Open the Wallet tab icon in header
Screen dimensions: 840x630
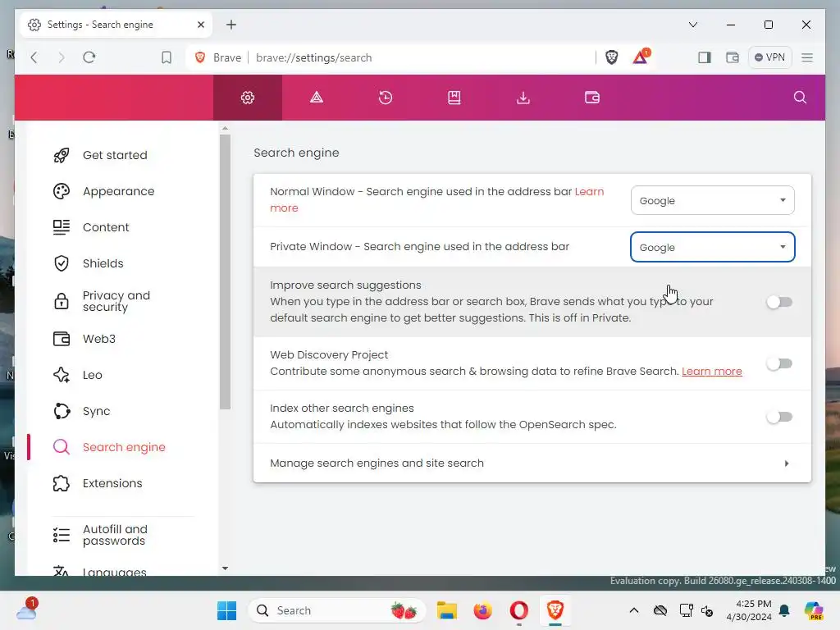tap(592, 98)
